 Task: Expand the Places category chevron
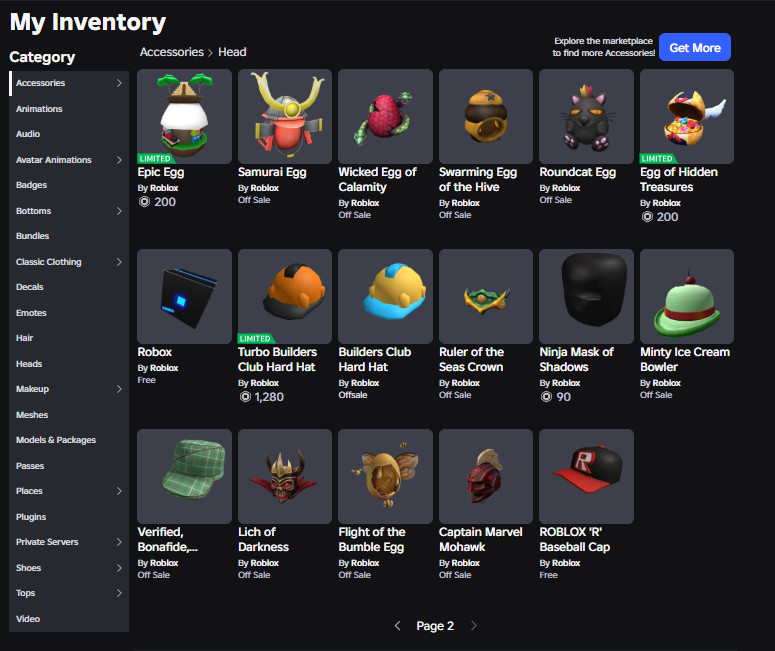(119, 491)
